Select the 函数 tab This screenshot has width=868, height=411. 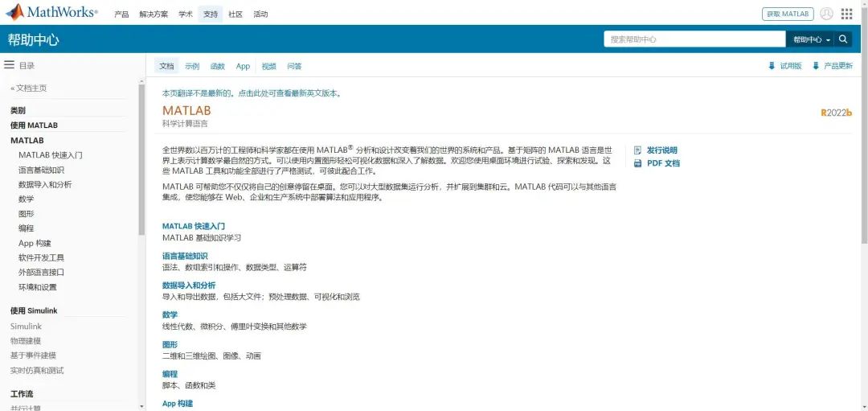(218, 66)
